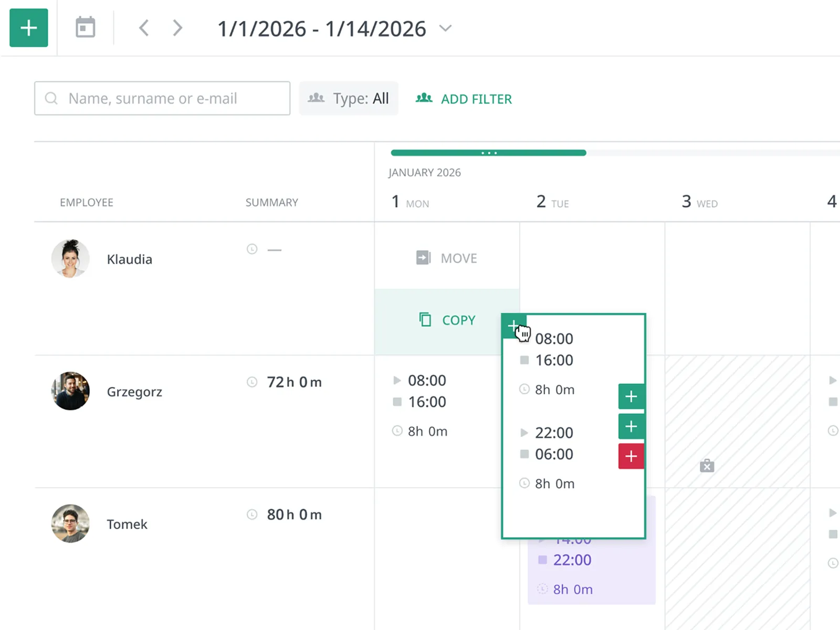The height and width of the screenshot is (630, 840).
Task: Click 22:00 end time in Tomek's purple shift
Action: (x=572, y=560)
